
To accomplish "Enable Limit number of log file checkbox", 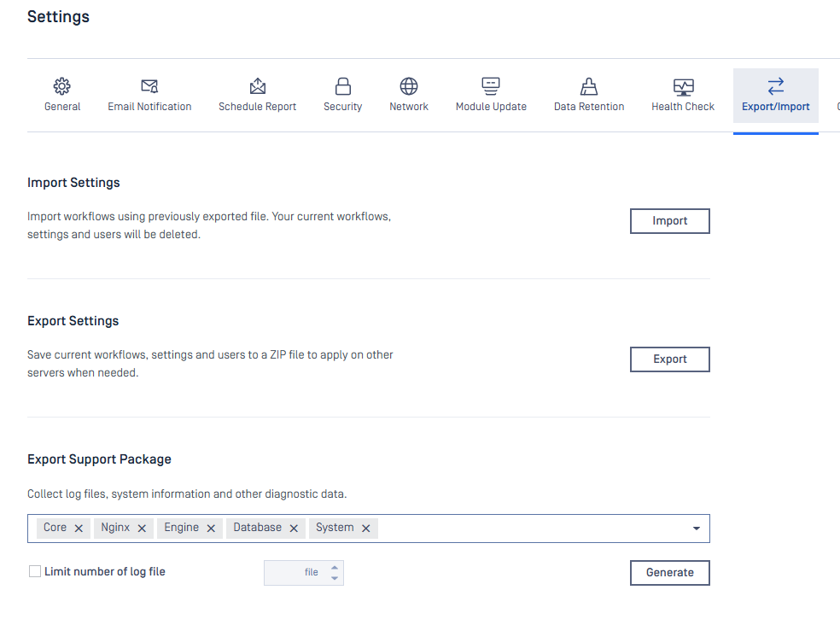I will click(35, 572).
